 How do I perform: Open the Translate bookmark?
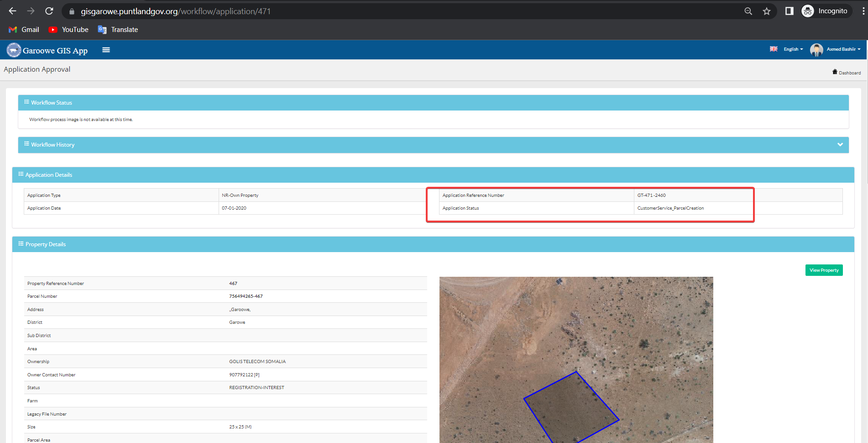118,30
